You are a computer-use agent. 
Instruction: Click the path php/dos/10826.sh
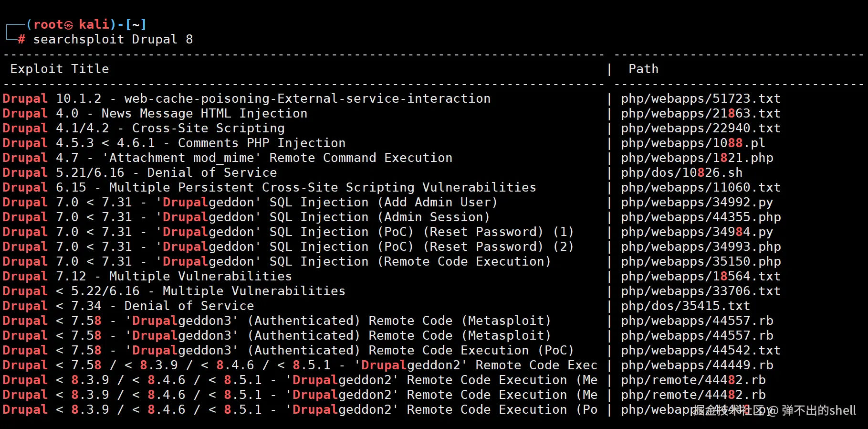click(x=681, y=173)
